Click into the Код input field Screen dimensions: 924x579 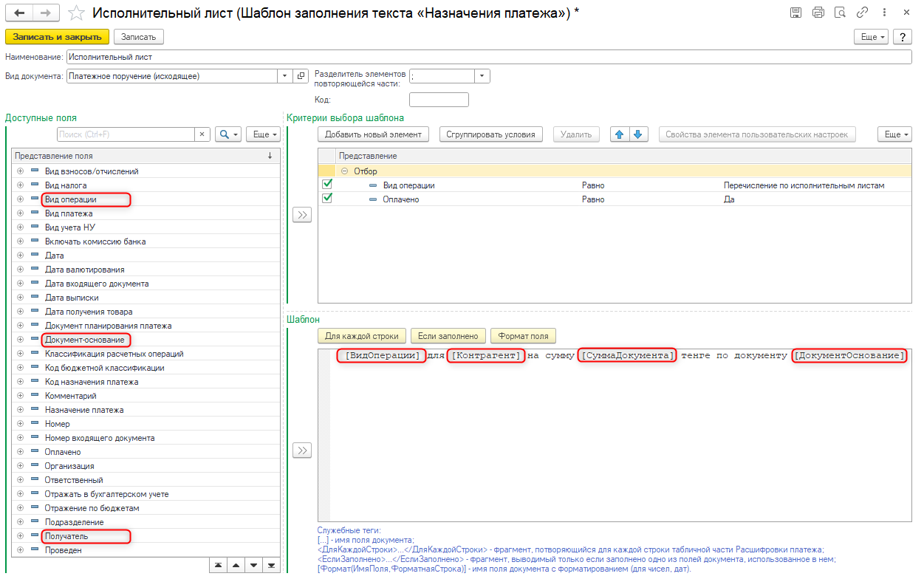(439, 100)
